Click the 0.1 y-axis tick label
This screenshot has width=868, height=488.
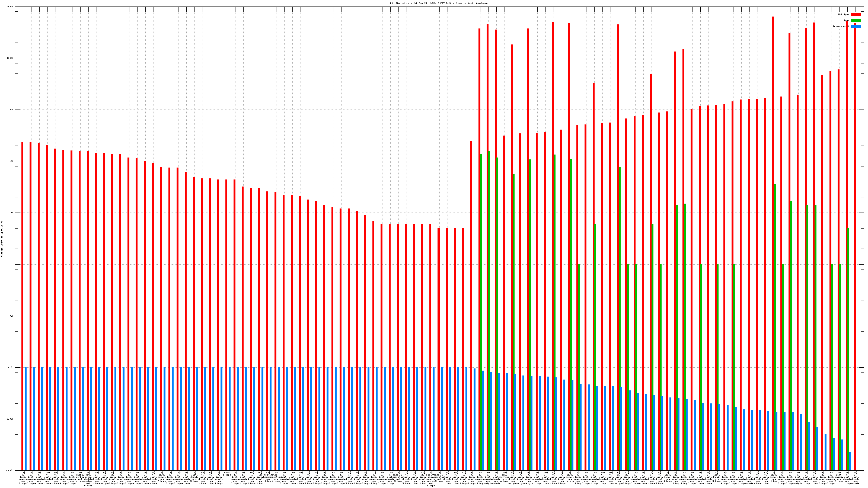(11, 316)
